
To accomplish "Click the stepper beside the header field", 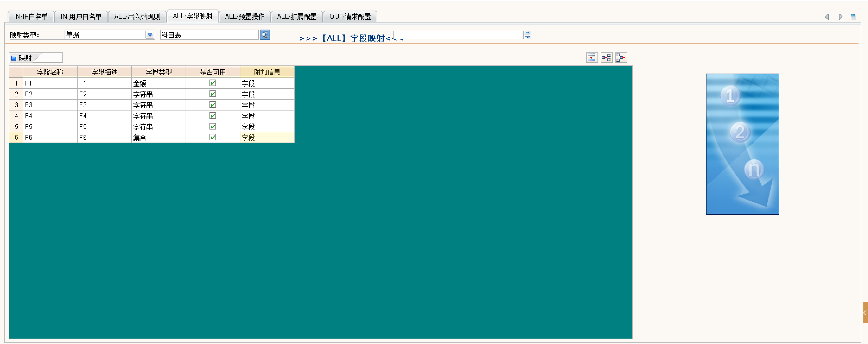I will click(x=527, y=35).
